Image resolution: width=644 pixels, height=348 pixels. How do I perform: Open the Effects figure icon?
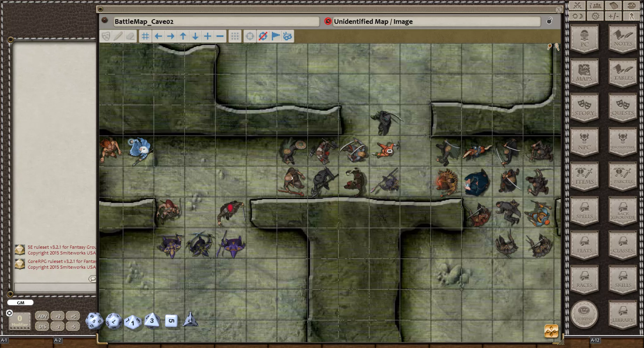tap(631, 16)
